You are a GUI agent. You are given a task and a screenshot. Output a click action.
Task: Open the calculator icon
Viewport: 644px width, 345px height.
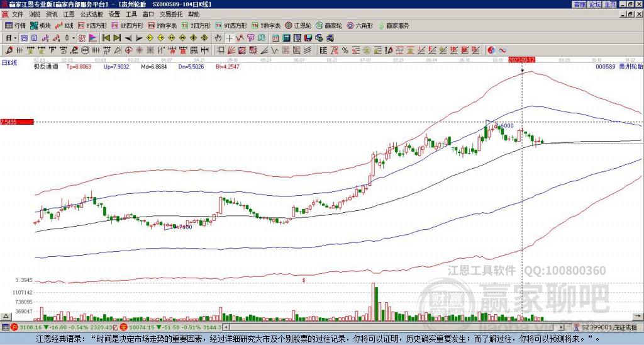(x=287, y=38)
